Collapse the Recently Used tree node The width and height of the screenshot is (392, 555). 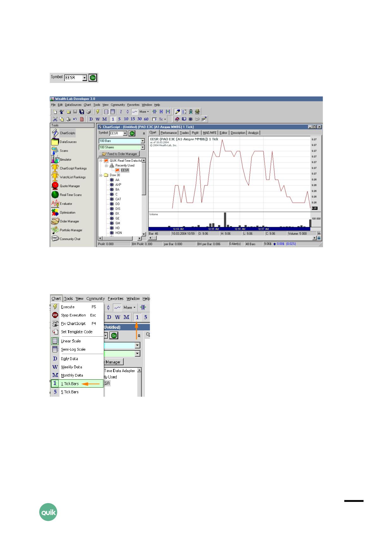tap(107, 165)
